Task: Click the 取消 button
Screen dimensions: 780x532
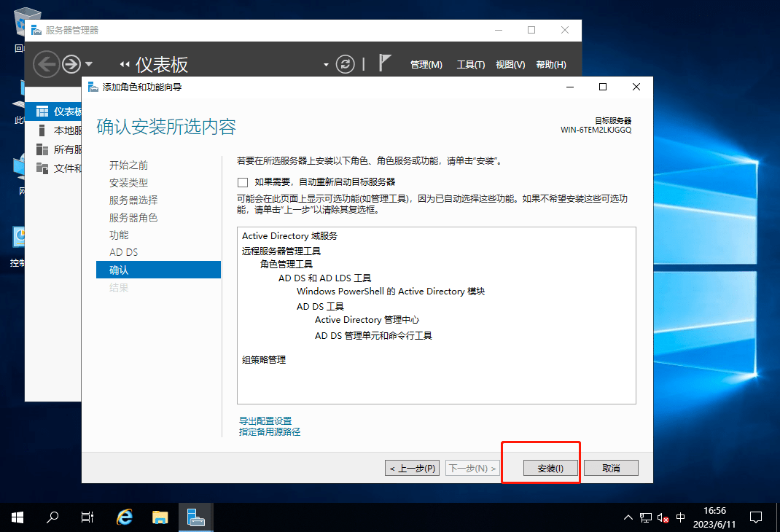Action: (x=611, y=468)
